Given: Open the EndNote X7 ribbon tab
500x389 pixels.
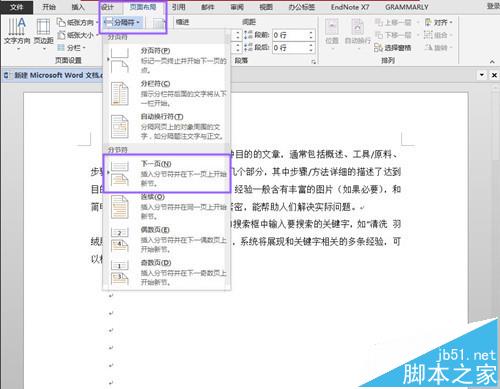Looking at the screenshot, I should 350,7.
